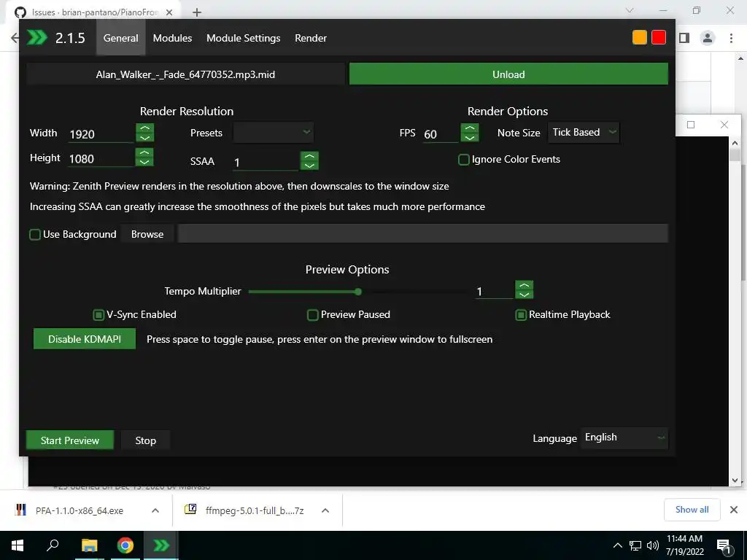This screenshot has width=747, height=560.
Task: Click the Start Preview button
Action: click(x=70, y=440)
